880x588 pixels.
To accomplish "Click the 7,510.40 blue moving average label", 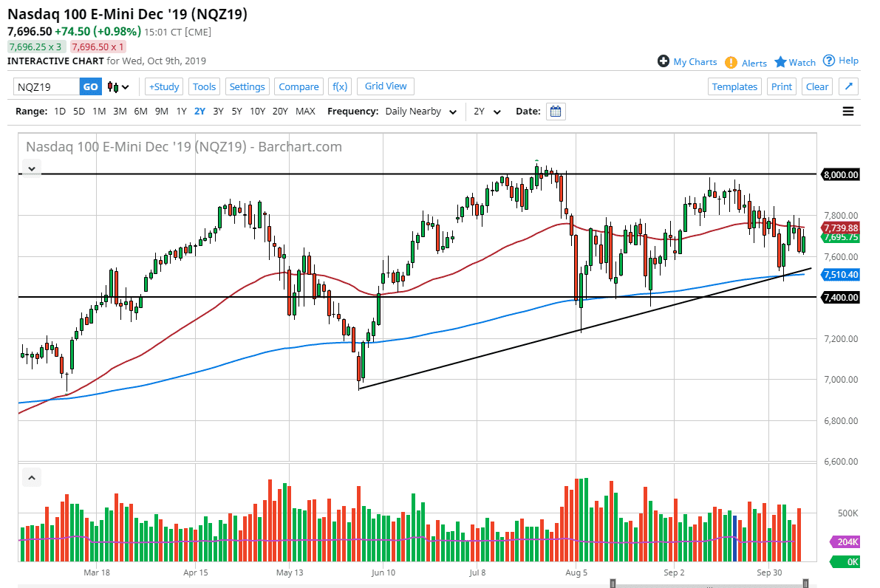I will [841, 274].
